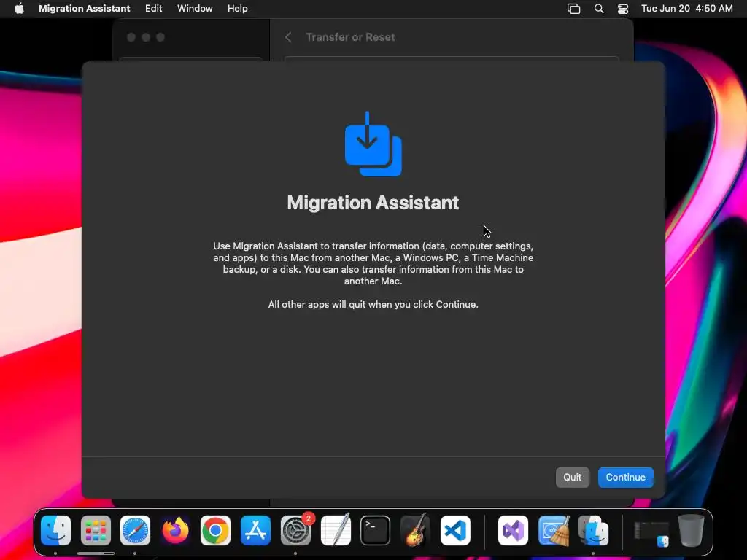Launch Safari from the Dock
This screenshot has height=560, width=747.
(x=135, y=531)
